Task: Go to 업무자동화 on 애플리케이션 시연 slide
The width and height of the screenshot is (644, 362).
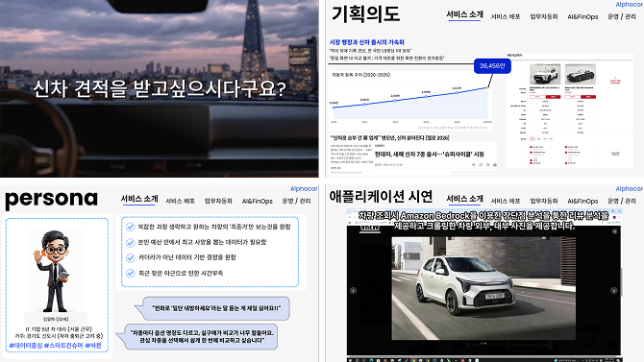Action: tap(544, 201)
